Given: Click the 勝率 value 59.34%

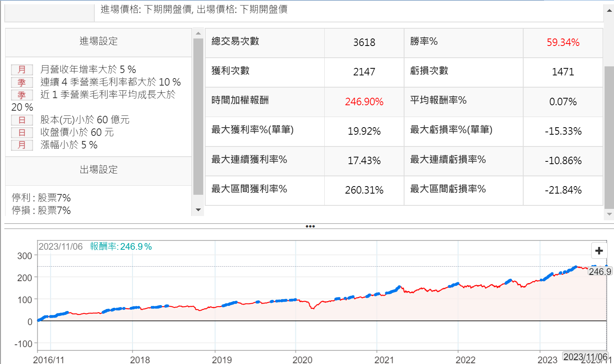Looking at the screenshot, I should click(563, 42).
